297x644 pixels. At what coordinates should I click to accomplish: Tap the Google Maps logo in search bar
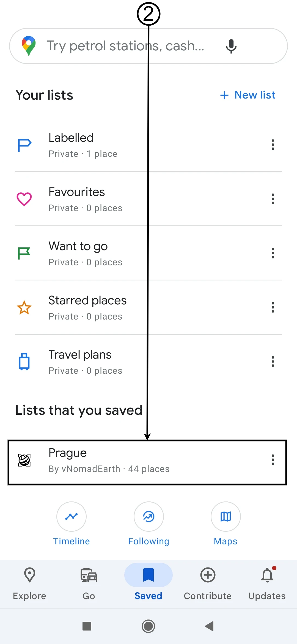(x=29, y=46)
